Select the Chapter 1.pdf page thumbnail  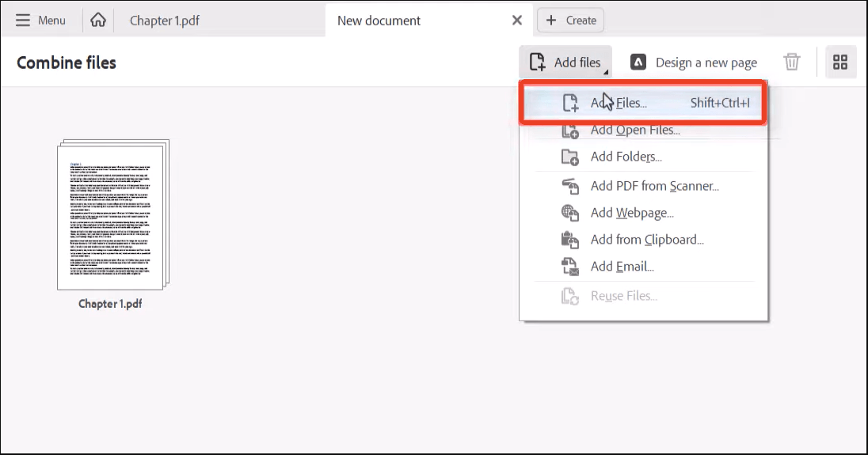pyautogui.click(x=113, y=214)
